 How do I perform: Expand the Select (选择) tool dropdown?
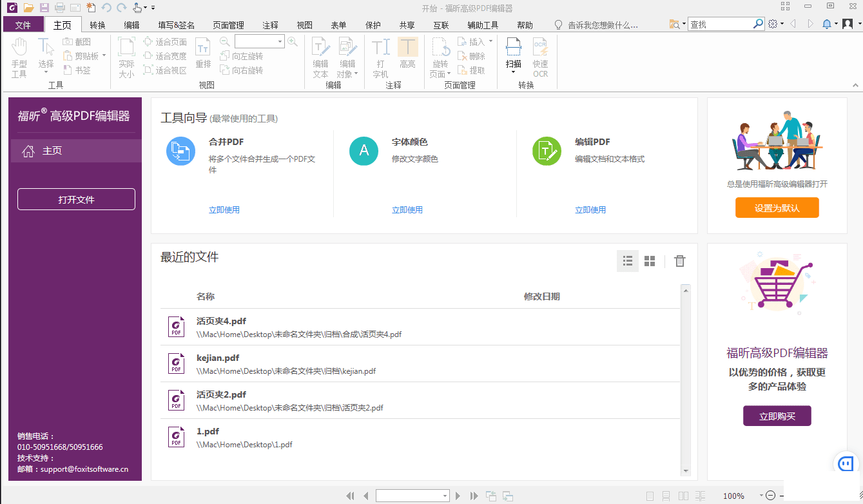(46, 73)
